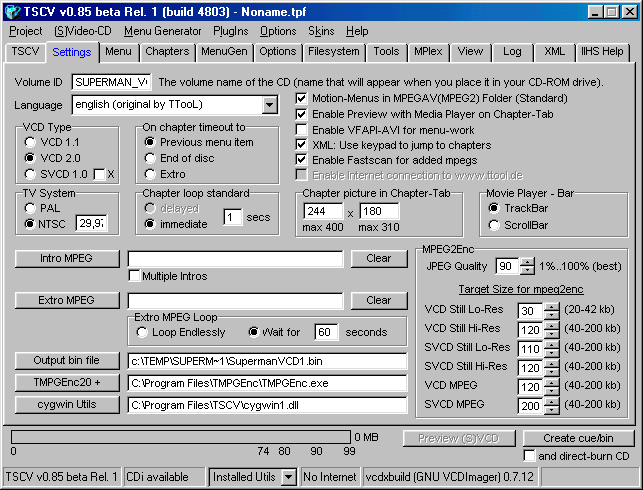Adjust the SVCD MPEG target size spinner
The width and height of the screenshot is (643, 490).
(x=551, y=406)
